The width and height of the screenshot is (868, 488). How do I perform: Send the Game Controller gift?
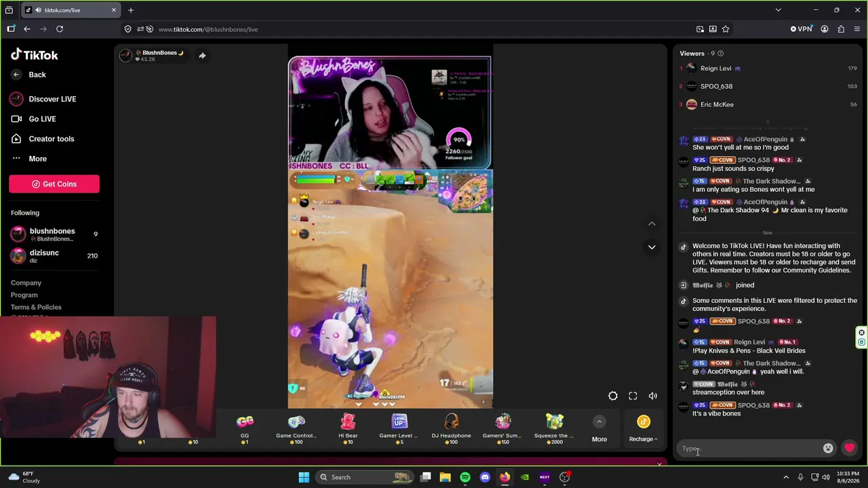click(296, 429)
